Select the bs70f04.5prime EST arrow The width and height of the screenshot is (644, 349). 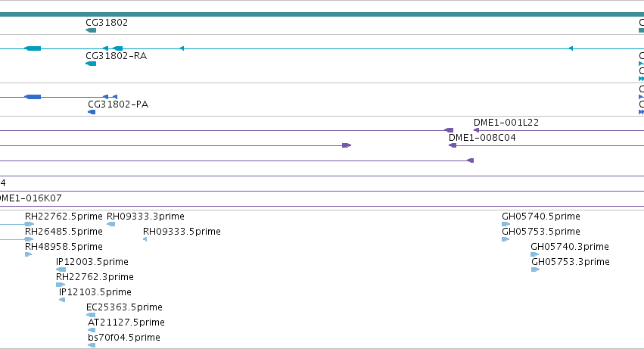(92, 345)
